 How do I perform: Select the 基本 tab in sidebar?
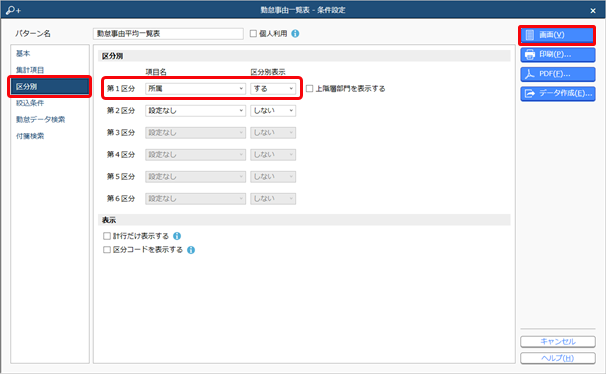coord(50,53)
